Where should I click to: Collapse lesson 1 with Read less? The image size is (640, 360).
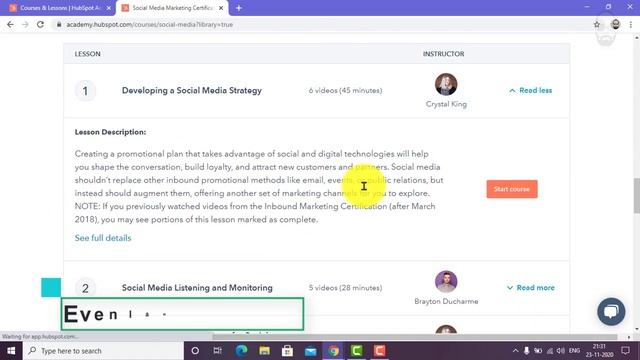coord(530,90)
